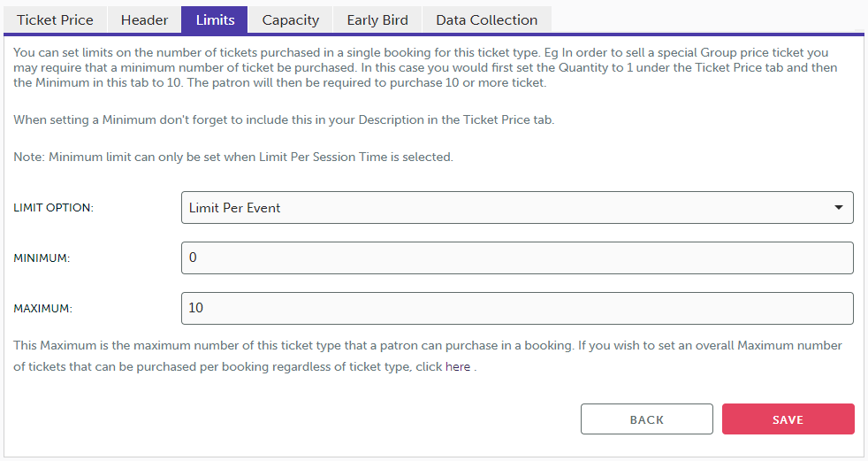Click the LIMIT OPTION label

tap(54, 208)
